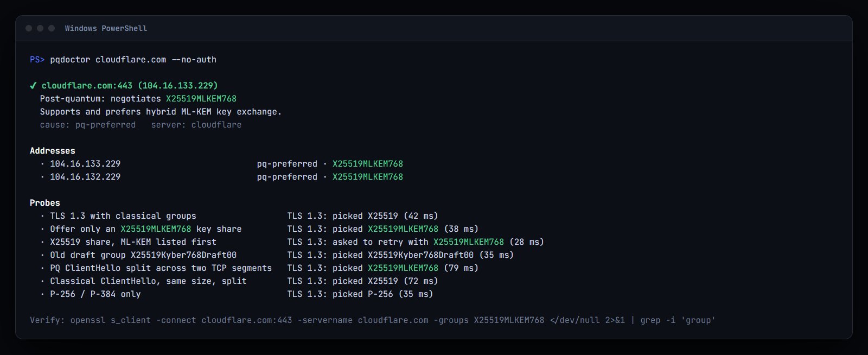Viewport: 868px width, 355px height.
Task: Click 'openssl s_client -connect cloudflare.com:443' in the Verify line
Action: (181, 320)
